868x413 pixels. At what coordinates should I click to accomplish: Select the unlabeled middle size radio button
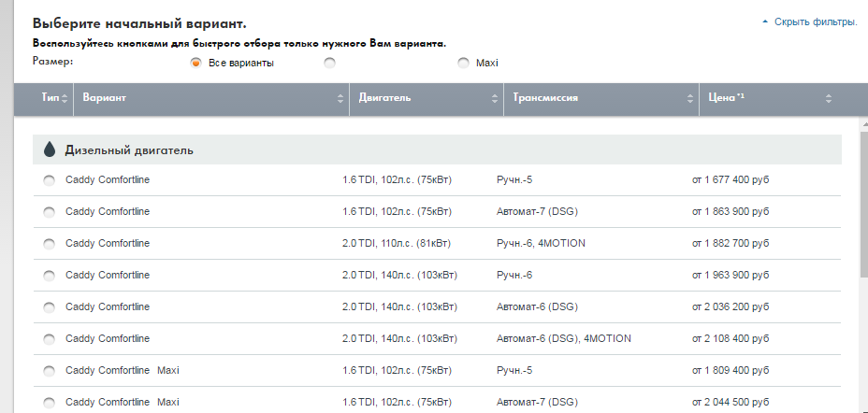(330, 63)
